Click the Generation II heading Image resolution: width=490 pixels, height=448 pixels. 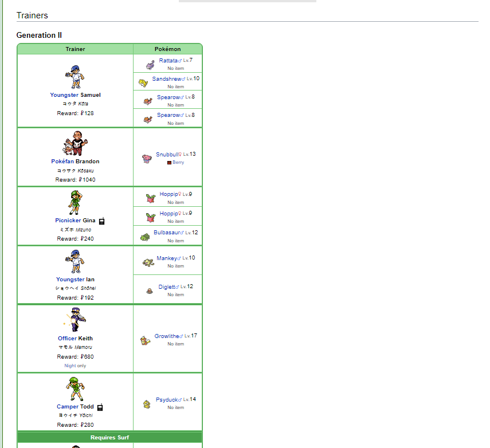pyautogui.click(x=39, y=36)
